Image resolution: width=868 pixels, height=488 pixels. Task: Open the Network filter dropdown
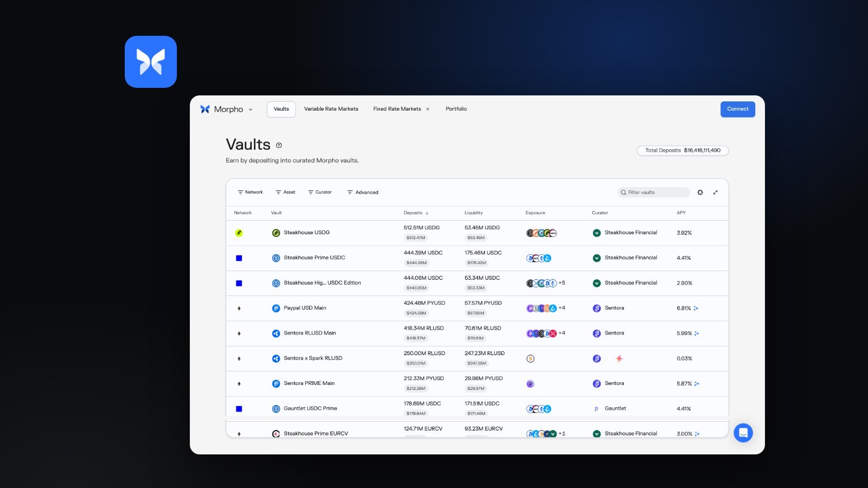tap(250, 192)
